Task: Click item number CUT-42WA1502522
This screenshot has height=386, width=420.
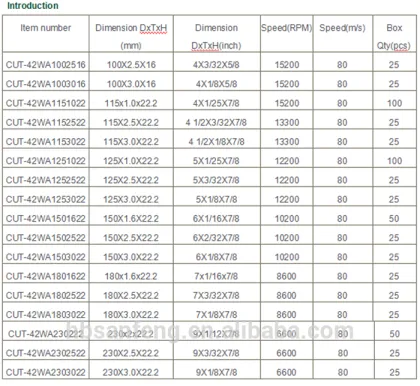Action: pos(46,238)
